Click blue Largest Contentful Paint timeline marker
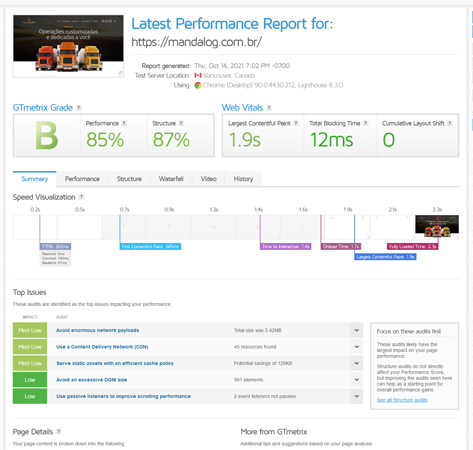The height and width of the screenshot is (450, 473). point(385,257)
